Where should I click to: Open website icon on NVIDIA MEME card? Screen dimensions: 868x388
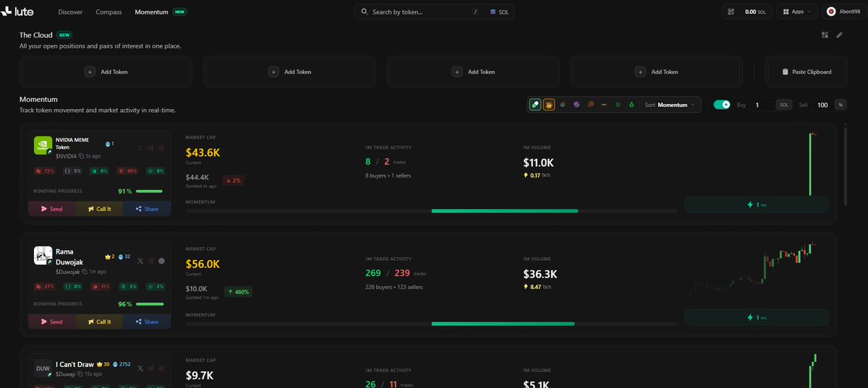pos(161,148)
